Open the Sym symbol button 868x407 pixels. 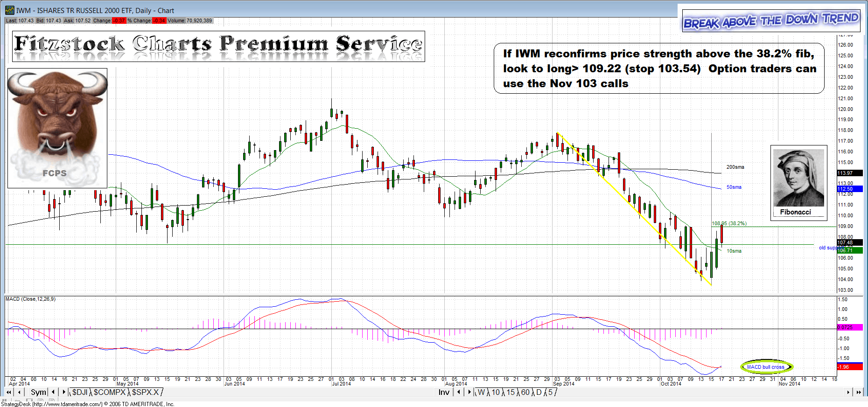(38, 393)
